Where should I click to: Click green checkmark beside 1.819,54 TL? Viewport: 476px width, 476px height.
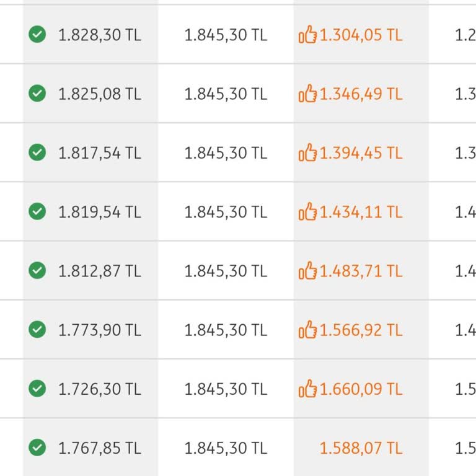point(37,212)
